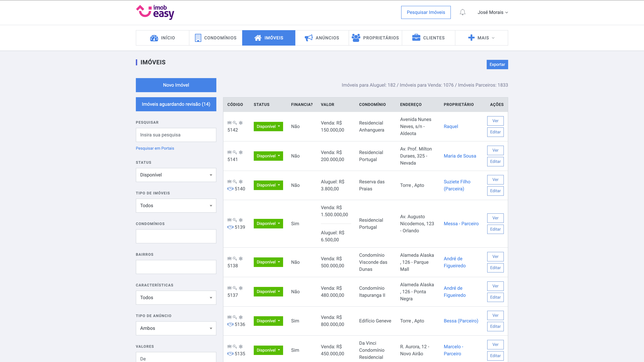Click the handshake partner icon for listing 5135
644x362 pixels.
point(230,354)
